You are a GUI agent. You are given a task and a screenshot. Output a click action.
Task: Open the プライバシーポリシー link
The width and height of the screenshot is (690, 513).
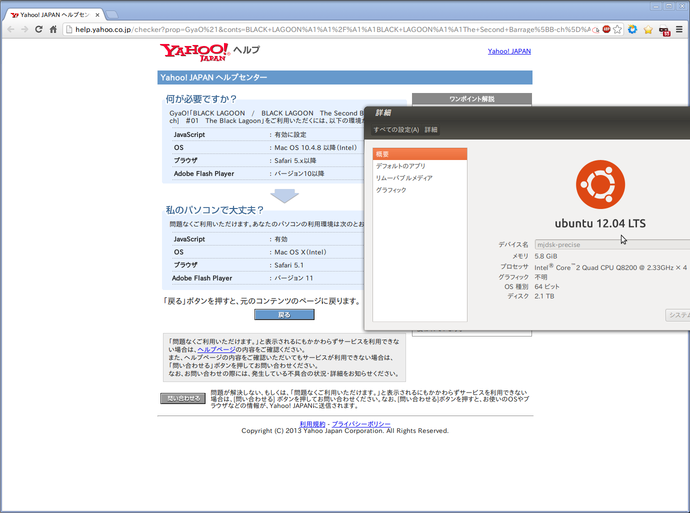click(x=361, y=424)
